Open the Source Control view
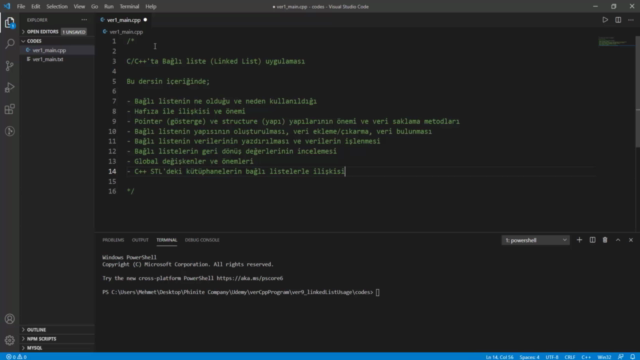 coord(10,66)
